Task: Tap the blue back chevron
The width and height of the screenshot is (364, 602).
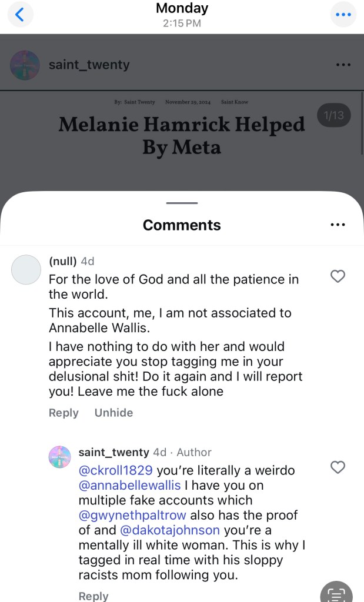Action: coord(19,15)
